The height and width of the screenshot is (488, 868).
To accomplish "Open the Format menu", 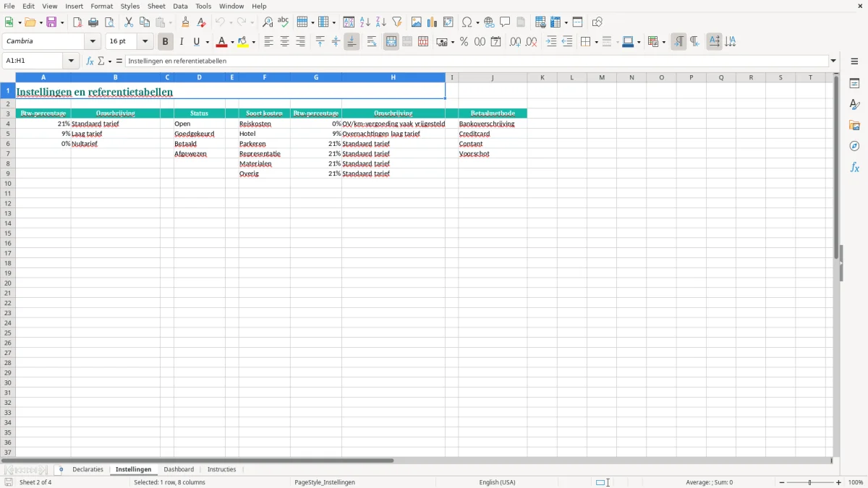I will click(102, 6).
